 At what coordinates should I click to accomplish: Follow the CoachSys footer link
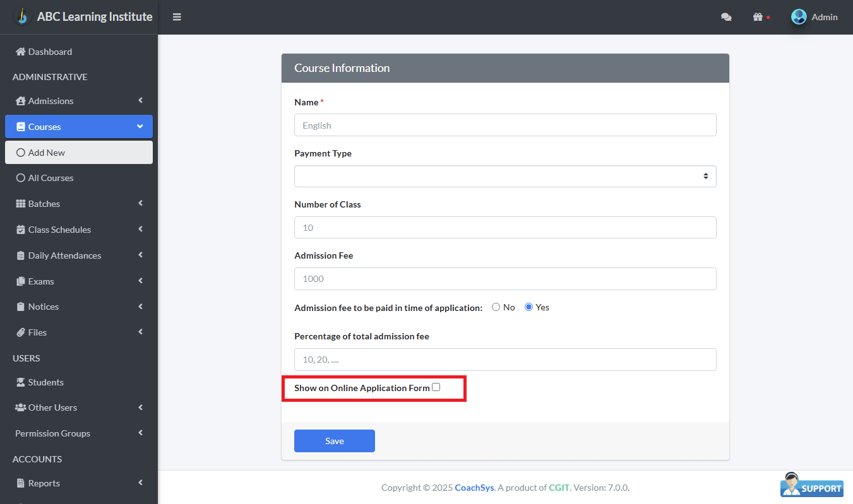coord(474,488)
